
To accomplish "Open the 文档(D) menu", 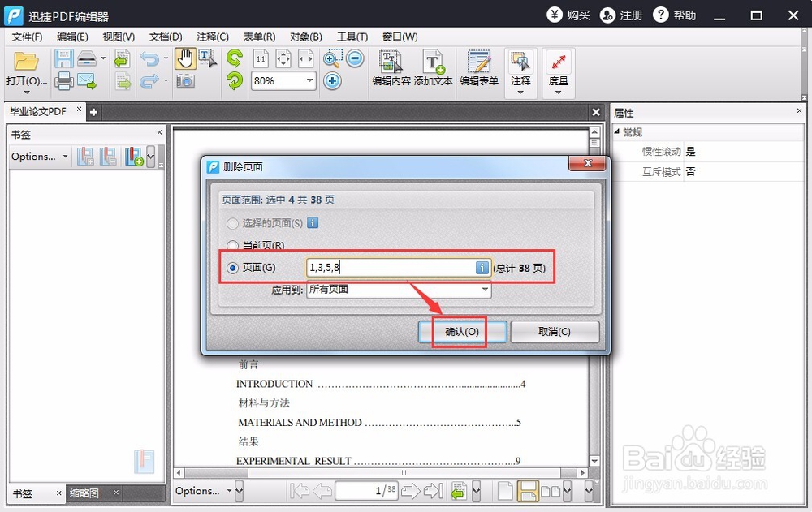I will (166, 37).
